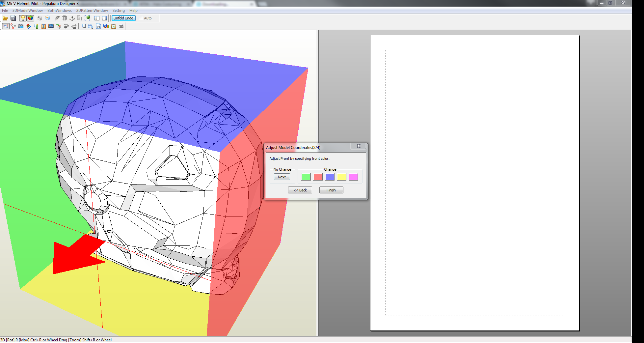Toggle the light bulb lighting button
The width and height of the screenshot is (644, 343).
pyautogui.click(x=23, y=18)
